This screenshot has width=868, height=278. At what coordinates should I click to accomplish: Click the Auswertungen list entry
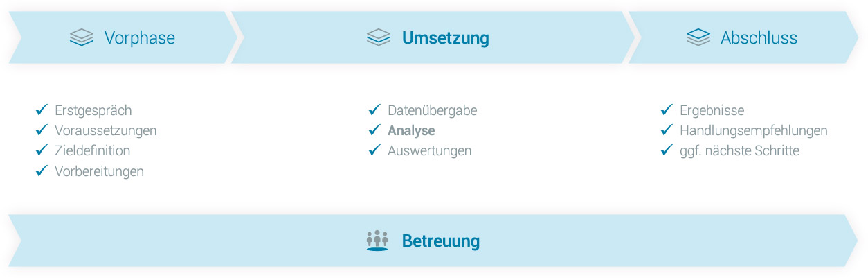tap(430, 150)
